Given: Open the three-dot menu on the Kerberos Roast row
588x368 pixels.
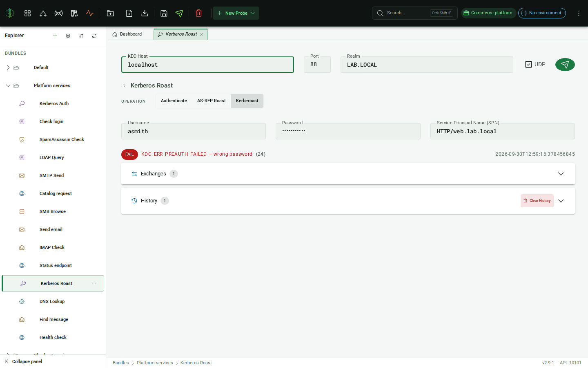Looking at the screenshot, I should pyautogui.click(x=94, y=283).
